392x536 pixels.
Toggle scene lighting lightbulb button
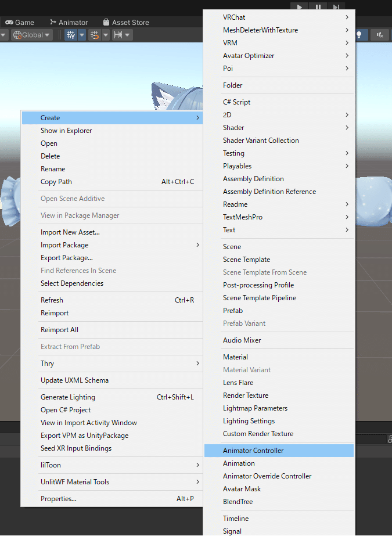[x=359, y=35]
